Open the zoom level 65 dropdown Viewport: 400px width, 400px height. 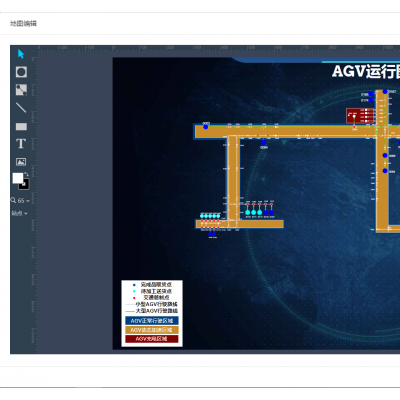pyautogui.click(x=24, y=201)
